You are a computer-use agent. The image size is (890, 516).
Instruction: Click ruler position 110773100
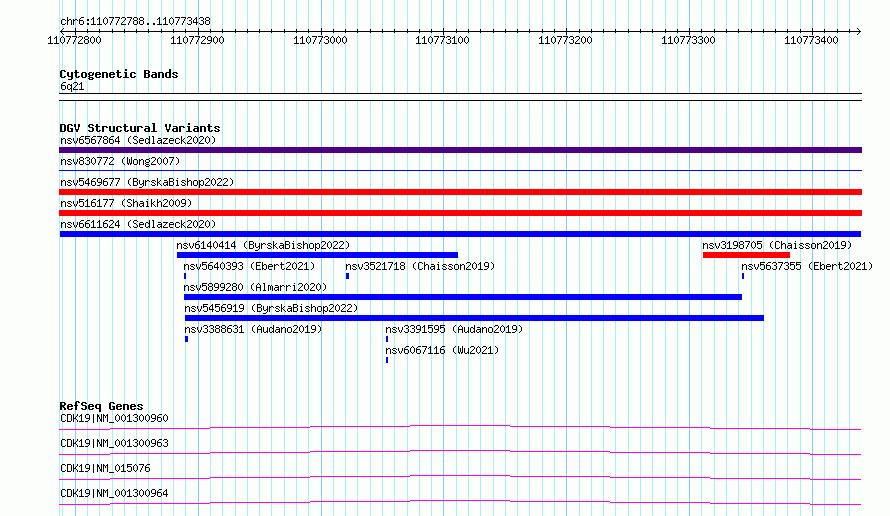(x=442, y=40)
